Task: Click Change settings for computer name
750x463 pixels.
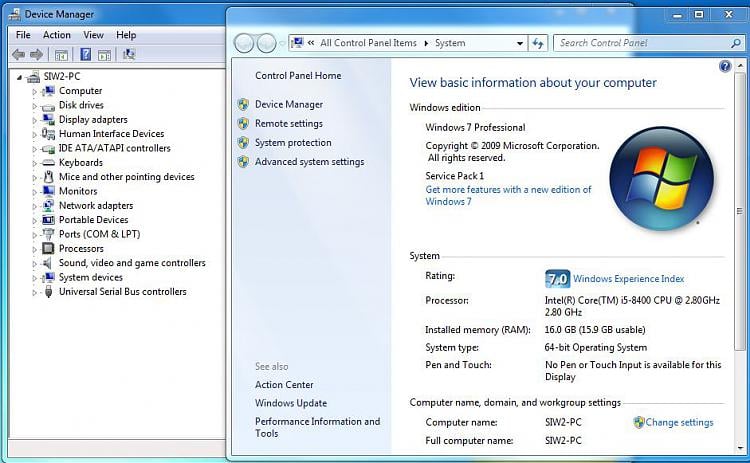Action: 679,422
